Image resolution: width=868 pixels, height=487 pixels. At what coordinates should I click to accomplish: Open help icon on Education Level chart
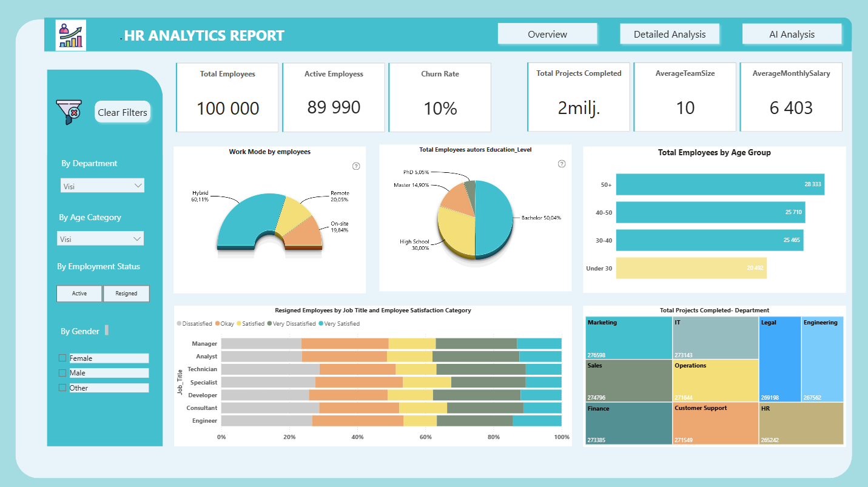(x=562, y=164)
